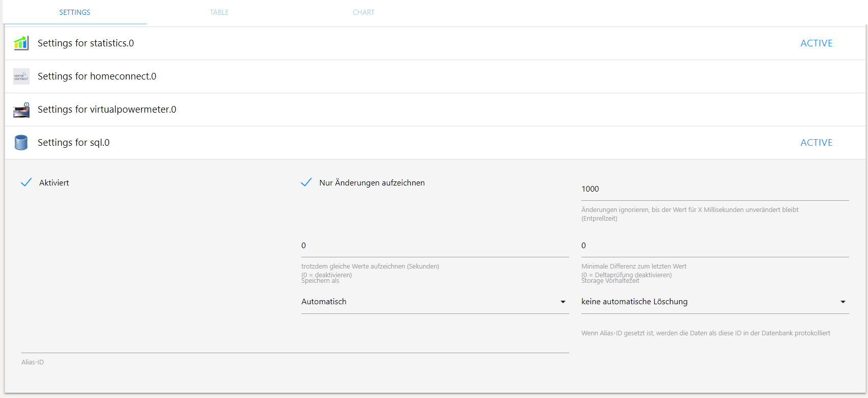Viewport: 868px width, 398px height.
Task: Click the trotzdem gleiche Werte aufzeichnen field
Action: [435, 246]
